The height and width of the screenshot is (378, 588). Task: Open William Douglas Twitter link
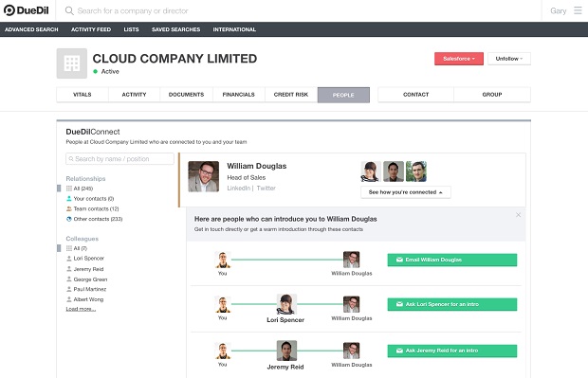[266, 189]
